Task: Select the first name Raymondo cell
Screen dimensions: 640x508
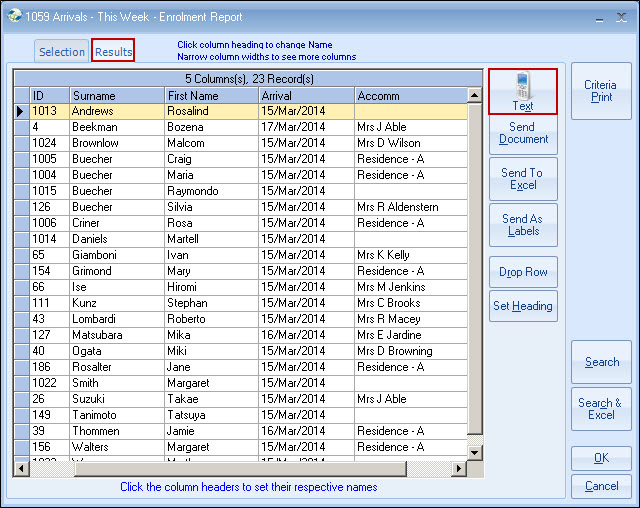Action: point(211,191)
